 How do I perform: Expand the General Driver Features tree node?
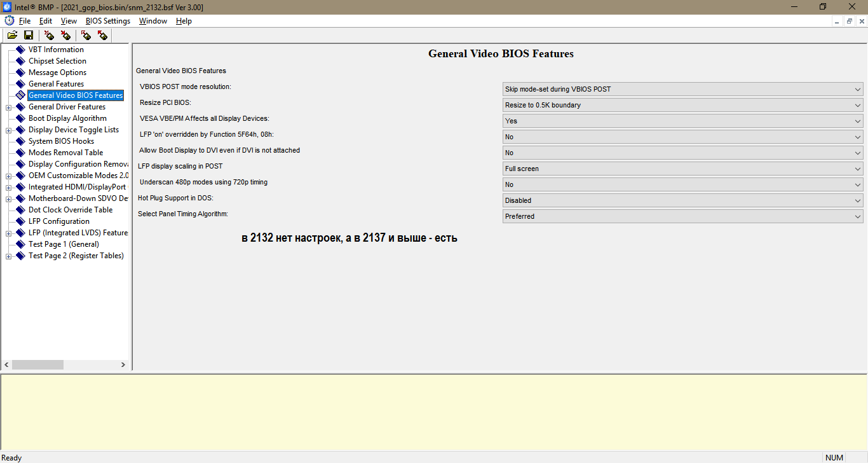point(9,107)
